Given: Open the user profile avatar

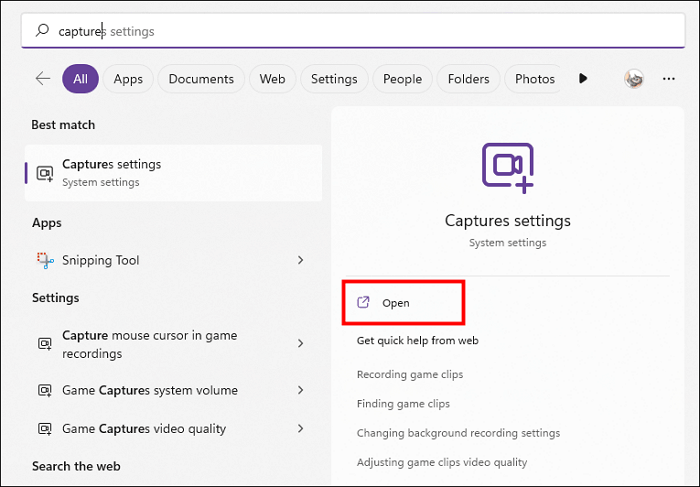Looking at the screenshot, I should [633, 79].
